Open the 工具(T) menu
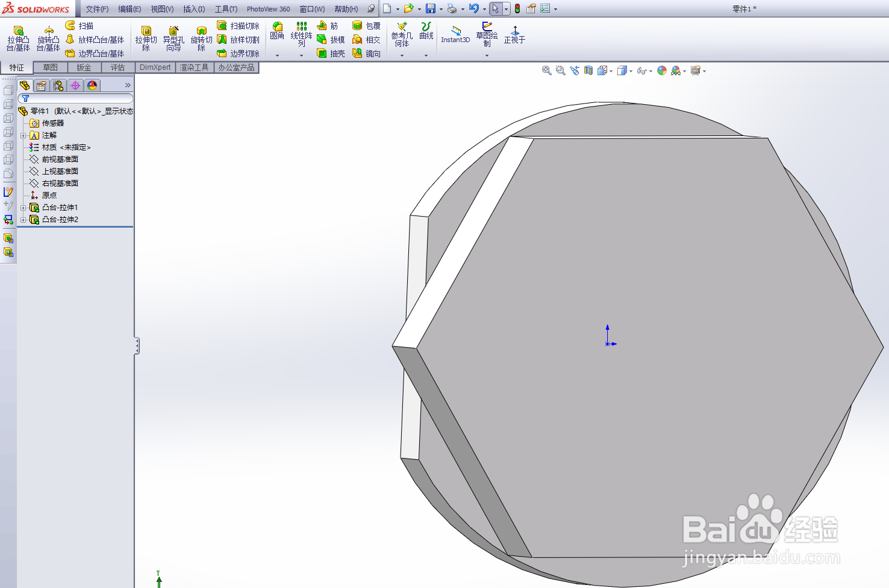The image size is (889, 588). [x=226, y=9]
